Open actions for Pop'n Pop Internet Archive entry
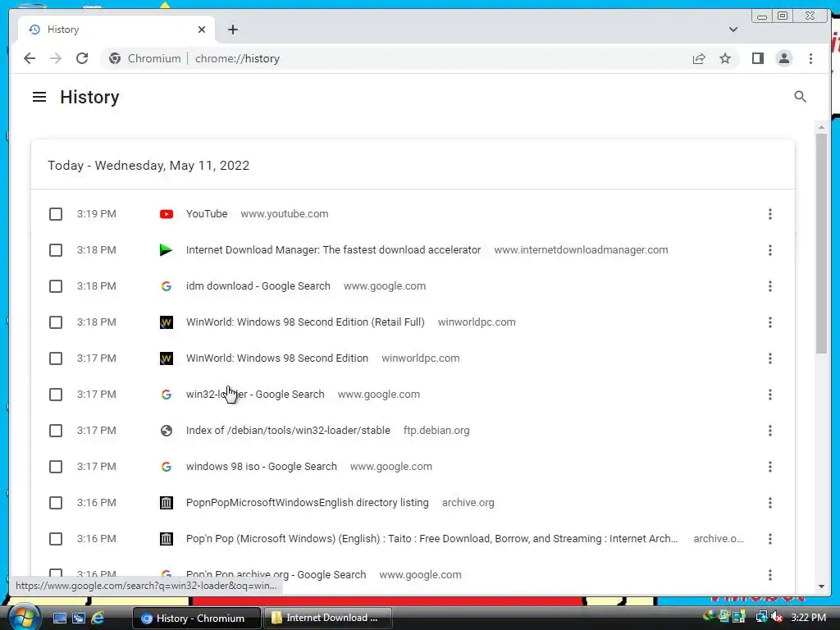 [x=769, y=539]
